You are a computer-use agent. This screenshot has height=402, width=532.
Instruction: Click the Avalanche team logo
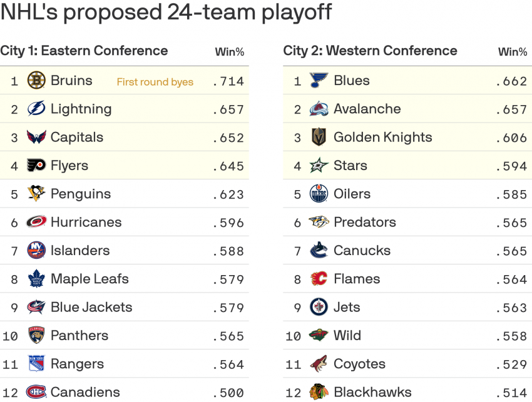(x=319, y=109)
